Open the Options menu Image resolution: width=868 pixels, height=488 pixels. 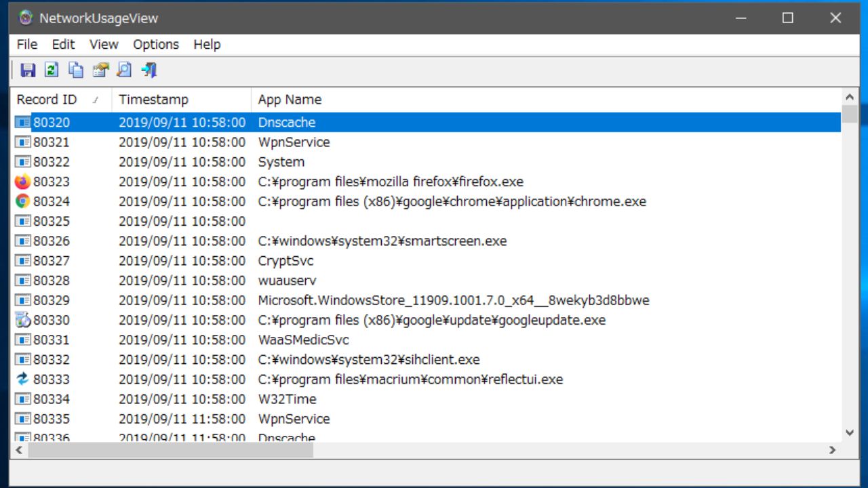tap(156, 44)
